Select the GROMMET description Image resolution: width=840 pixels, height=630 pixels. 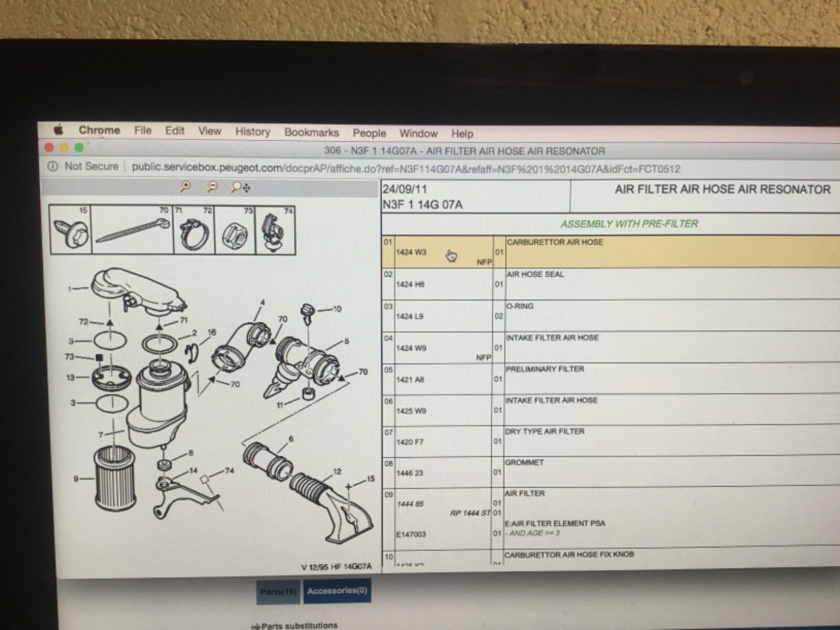point(524,463)
